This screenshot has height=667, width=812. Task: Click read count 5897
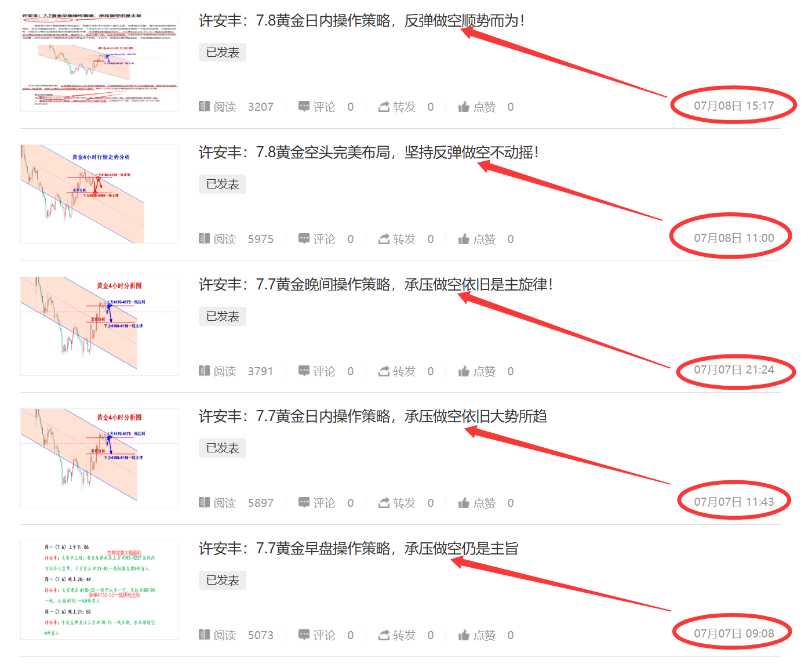(260, 503)
